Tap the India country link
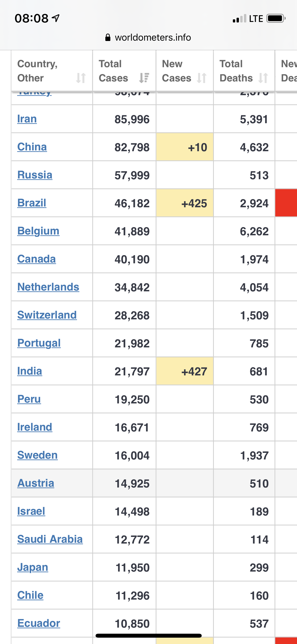297x644 pixels. [30, 371]
